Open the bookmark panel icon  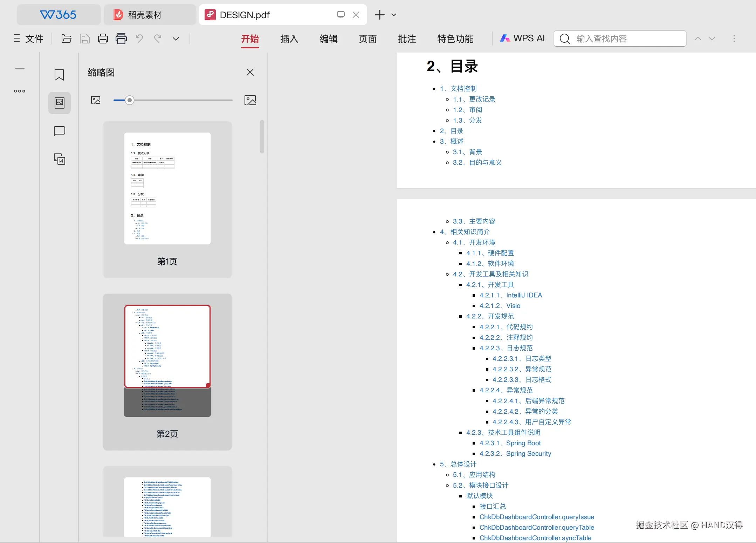tap(59, 75)
